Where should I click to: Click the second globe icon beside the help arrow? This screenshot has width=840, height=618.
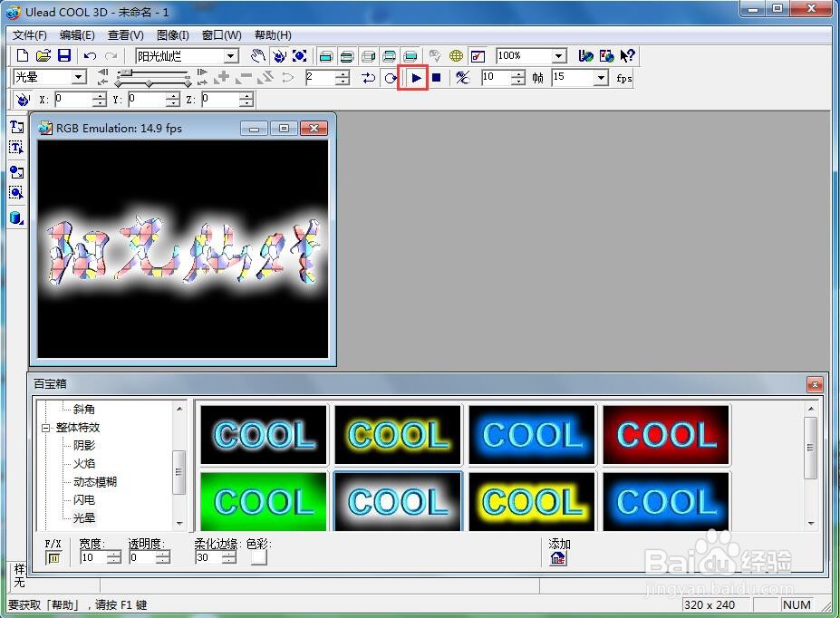coord(606,55)
